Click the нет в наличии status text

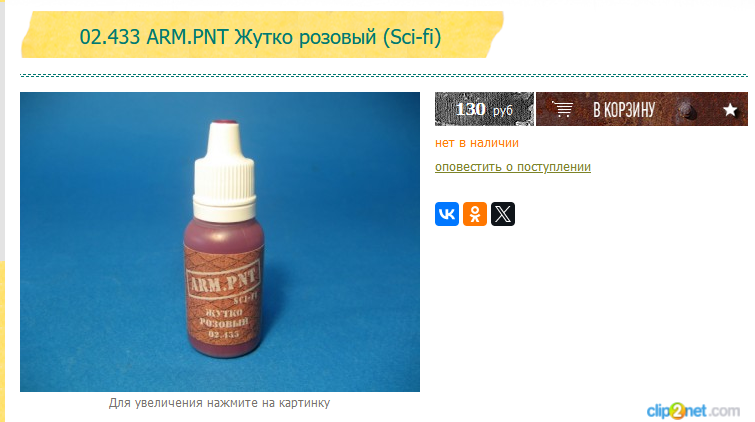click(477, 143)
